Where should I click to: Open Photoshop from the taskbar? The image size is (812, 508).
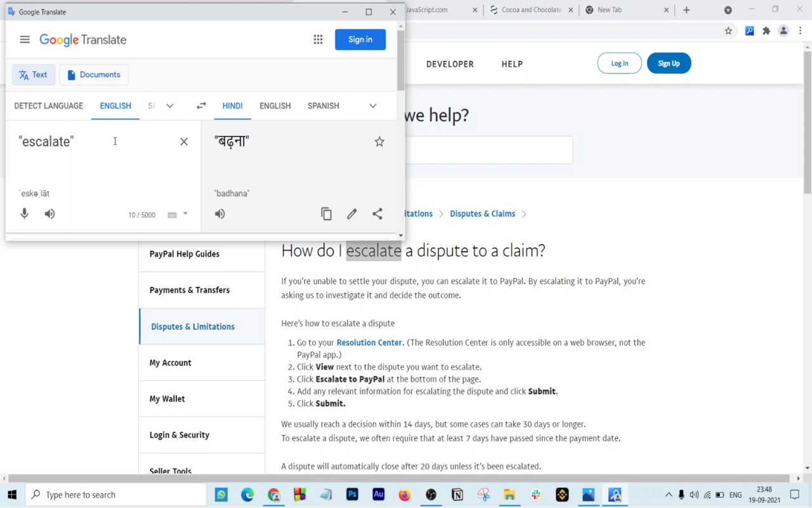[x=352, y=495]
